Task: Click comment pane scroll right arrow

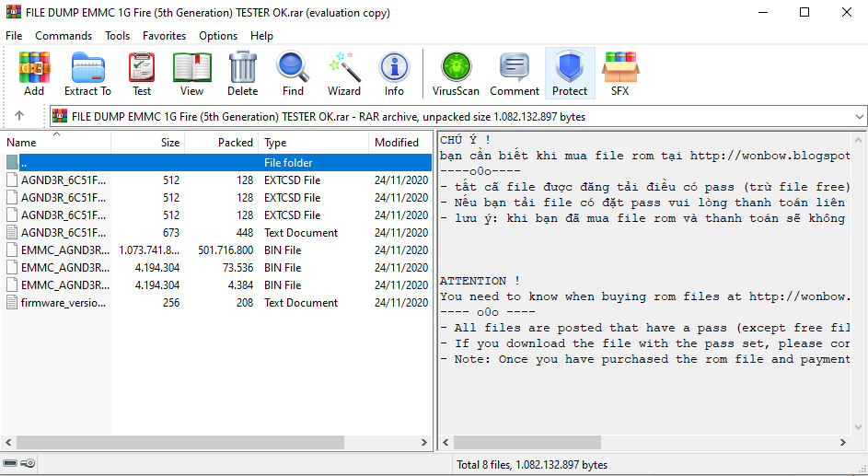Action: (843, 442)
